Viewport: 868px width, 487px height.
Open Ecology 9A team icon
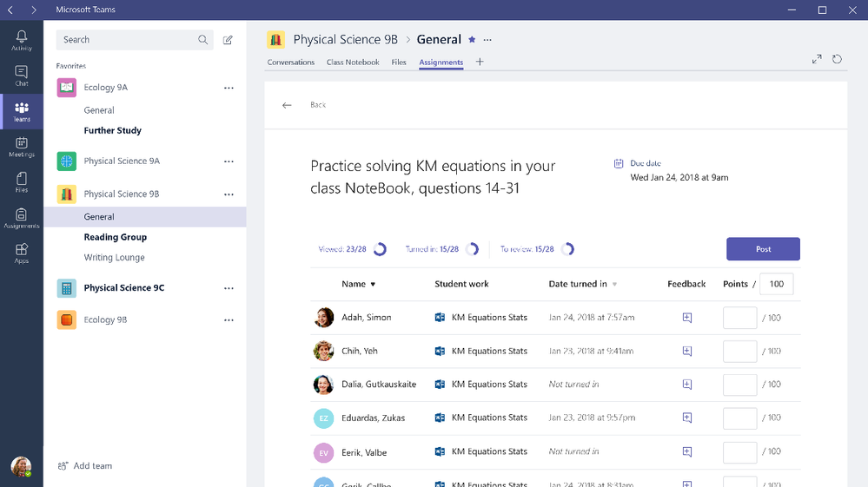click(66, 88)
